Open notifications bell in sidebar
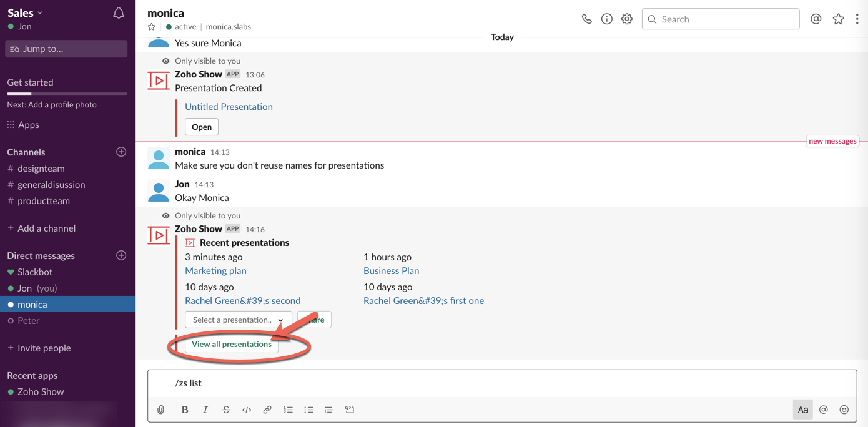The height and width of the screenshot is (427, 868). pyautogui.click(x=118, y=12)
